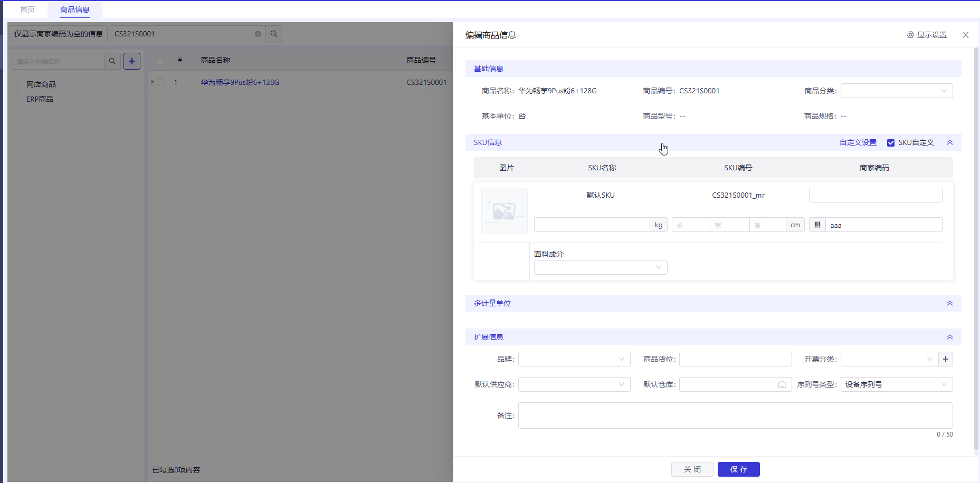Click the weight input before kg
Viewport: 980px width, 483px height.
tap(592, 225)
